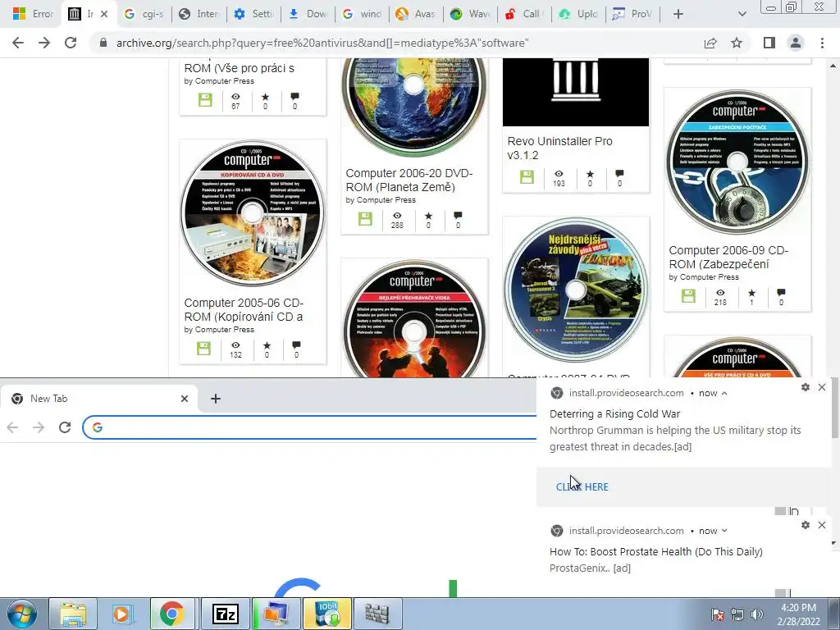The height and width of the screenshot is (630, 840).
Task: Open a new tab in the top Chrome window
Action: pos(678,14)
